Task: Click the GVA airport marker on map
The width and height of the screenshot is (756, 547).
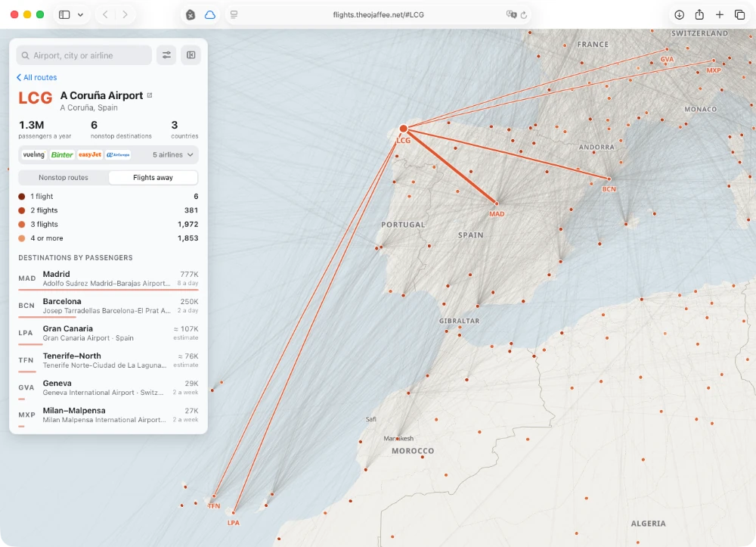Action: pyautogui.click(x=667, y=49)
